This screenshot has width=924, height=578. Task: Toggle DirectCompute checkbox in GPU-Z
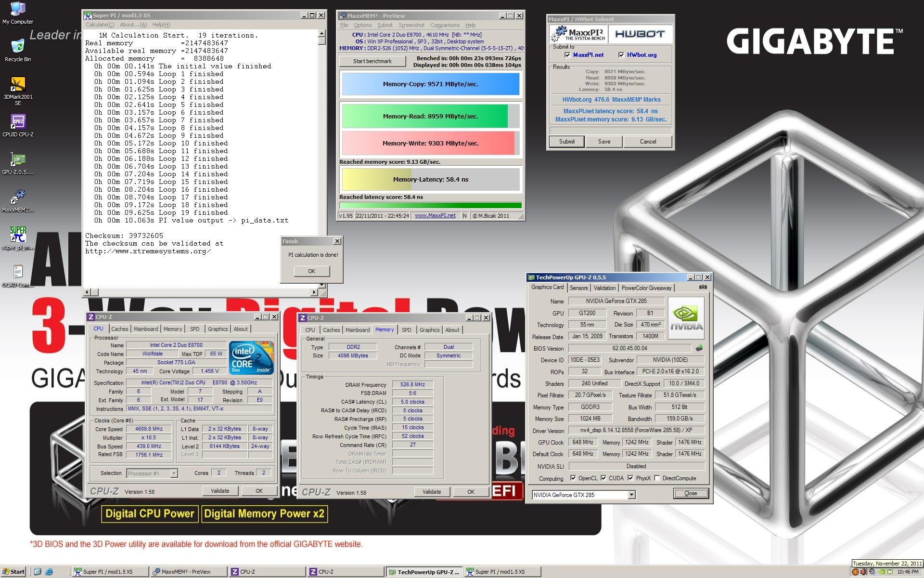(x=657, y=478)
